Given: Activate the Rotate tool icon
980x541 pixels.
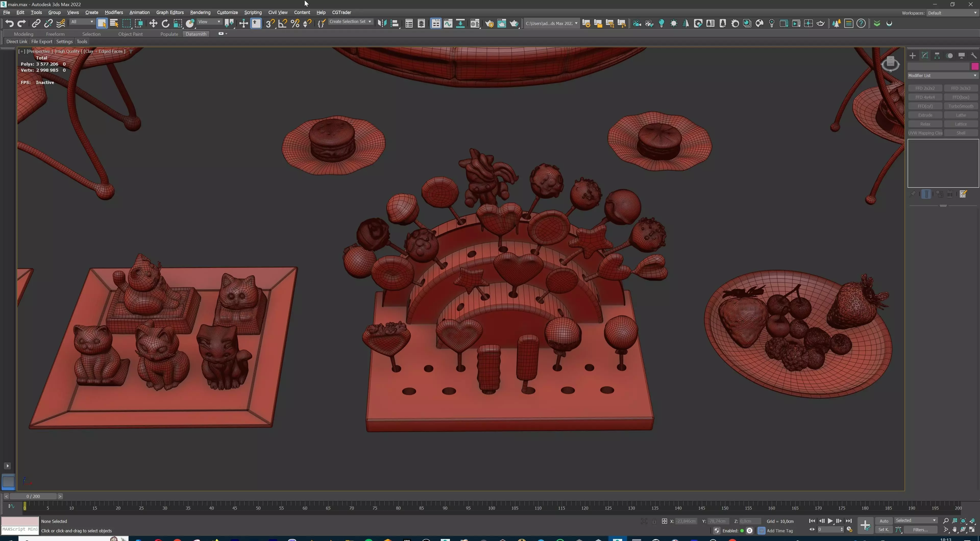Looking at the screenshot, I should click(x=165, y=23).
